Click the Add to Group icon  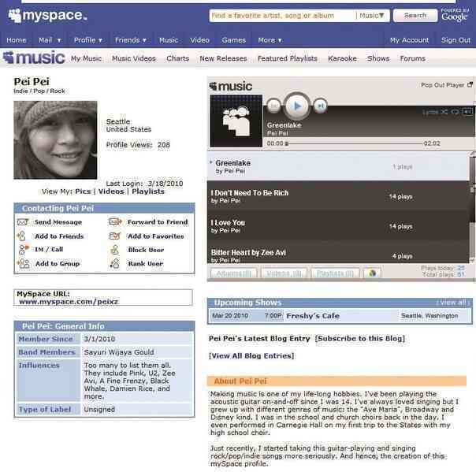[x=24, y=263]
